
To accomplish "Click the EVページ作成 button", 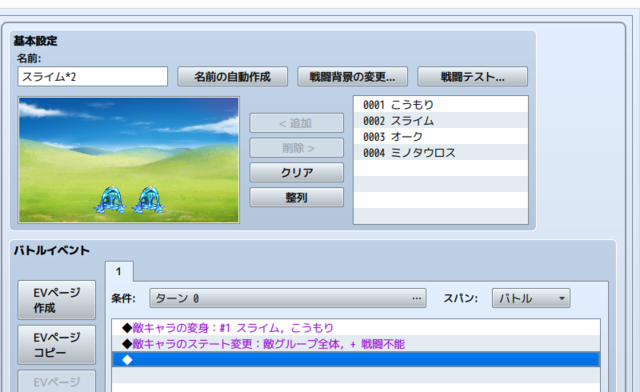I will pos(56,300).
